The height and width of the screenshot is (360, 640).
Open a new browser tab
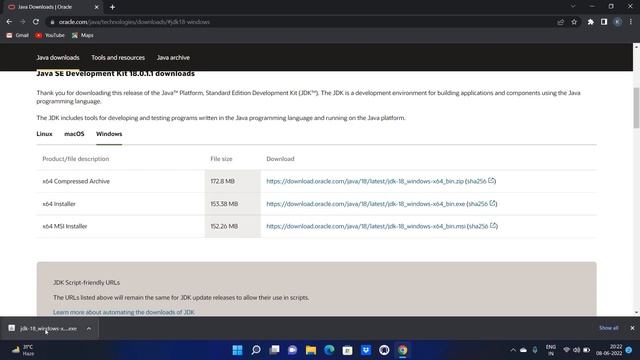pyautogui.click(x=112, y=7)
